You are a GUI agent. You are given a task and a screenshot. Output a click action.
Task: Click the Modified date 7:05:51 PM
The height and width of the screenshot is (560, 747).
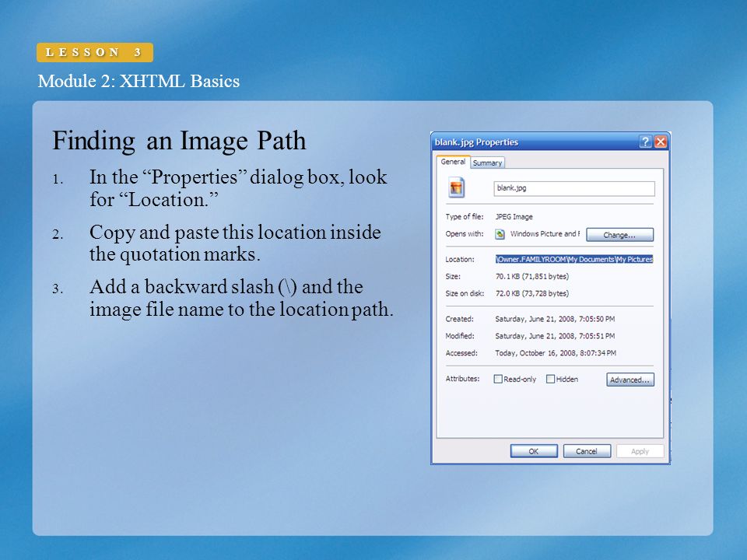[x=555, y=336]
